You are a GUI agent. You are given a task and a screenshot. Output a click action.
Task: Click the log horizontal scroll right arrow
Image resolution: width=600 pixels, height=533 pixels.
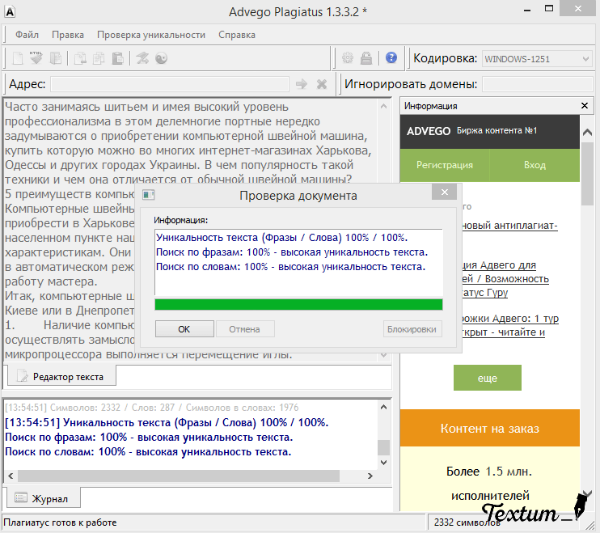370,476
